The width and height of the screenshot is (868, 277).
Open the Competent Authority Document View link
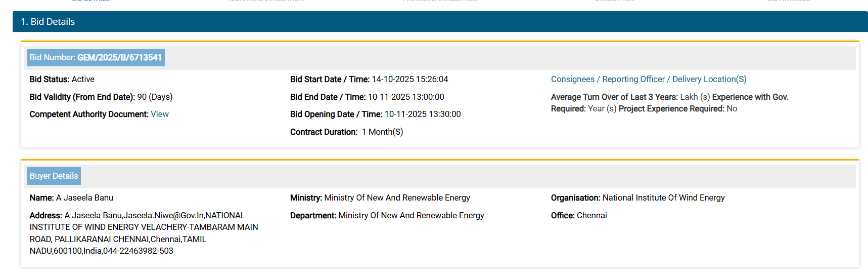[160, 114]
